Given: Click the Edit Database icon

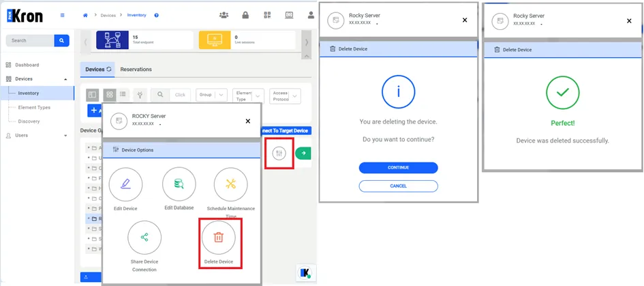Looking at the screenshot, I should pyautogui.click(x=179, y=184).
